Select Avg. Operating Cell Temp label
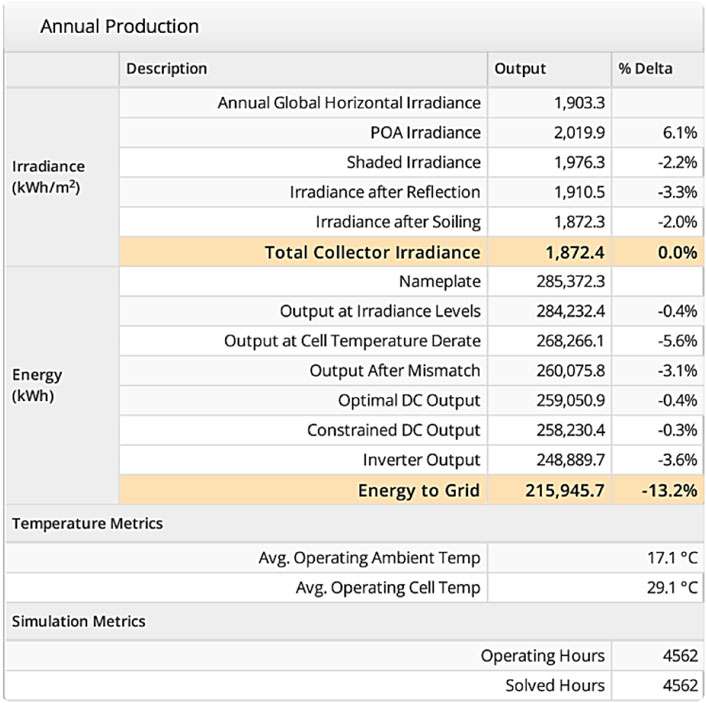Image resolution: width=706 pixels, height=703 pixels. (x=388, y=587)
